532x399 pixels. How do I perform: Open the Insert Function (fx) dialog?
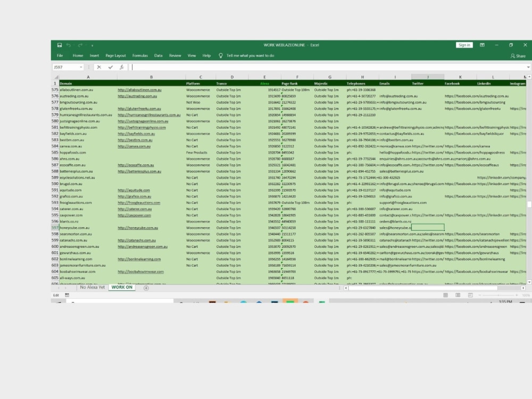click(121, 67)
